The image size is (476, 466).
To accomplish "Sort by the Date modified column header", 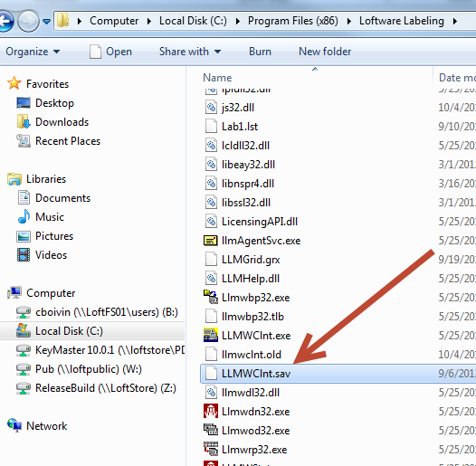I will click(x=457, y=78).
